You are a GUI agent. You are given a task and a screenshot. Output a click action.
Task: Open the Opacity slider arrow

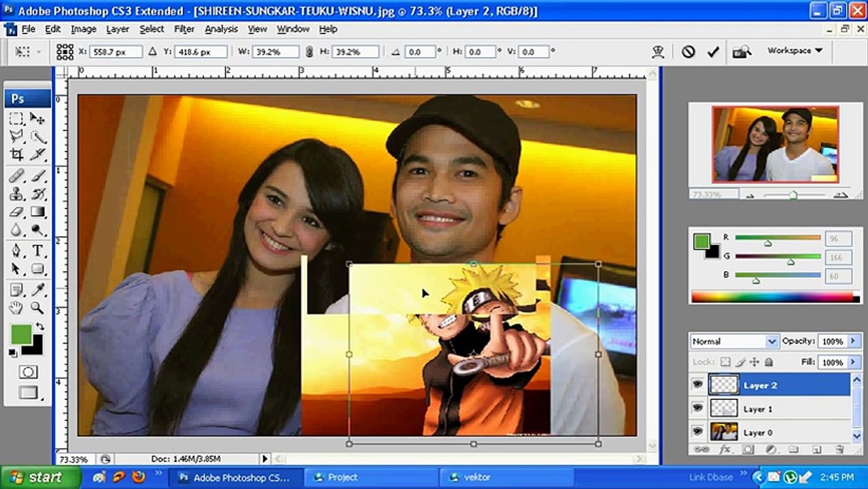point(854,341)
